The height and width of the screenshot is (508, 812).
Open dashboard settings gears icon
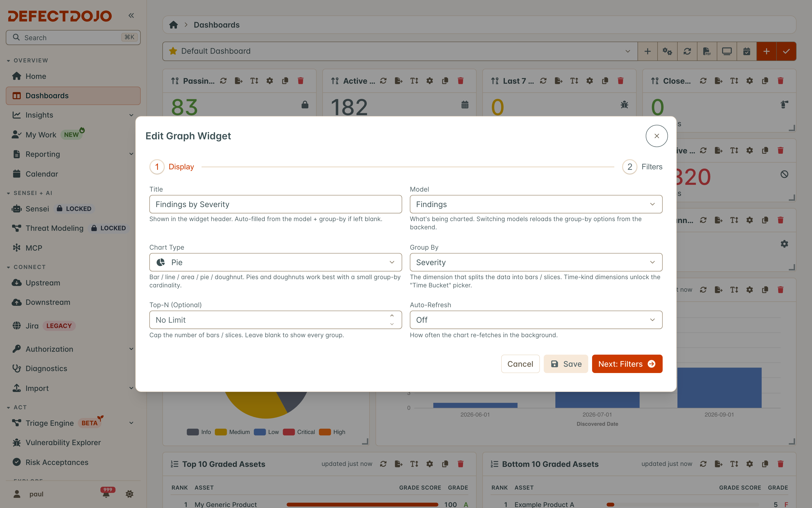point(667,51)
